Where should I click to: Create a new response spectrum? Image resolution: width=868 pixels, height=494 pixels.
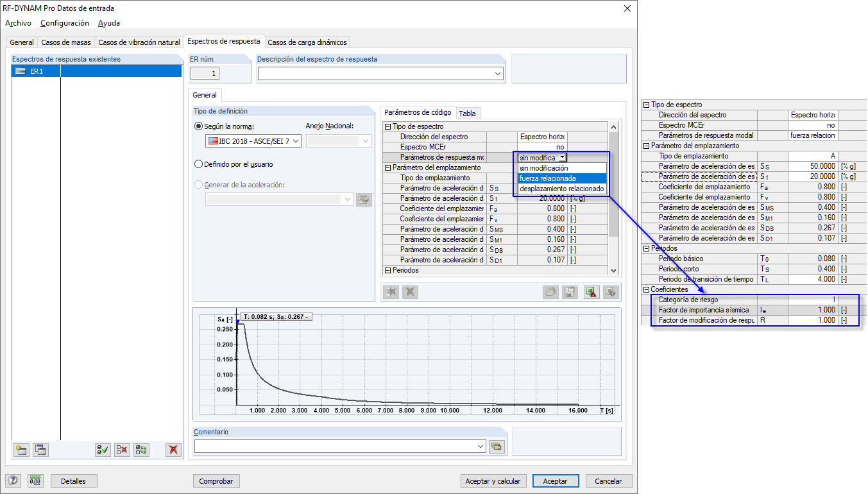pyautogui.click(x=21, y=450)
